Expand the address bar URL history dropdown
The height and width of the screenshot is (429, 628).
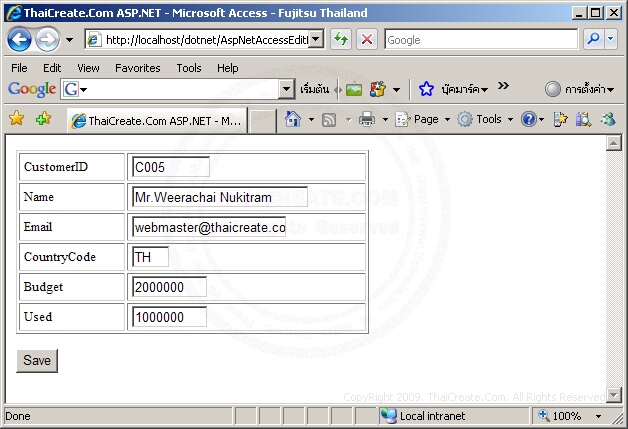coord(316,39)
